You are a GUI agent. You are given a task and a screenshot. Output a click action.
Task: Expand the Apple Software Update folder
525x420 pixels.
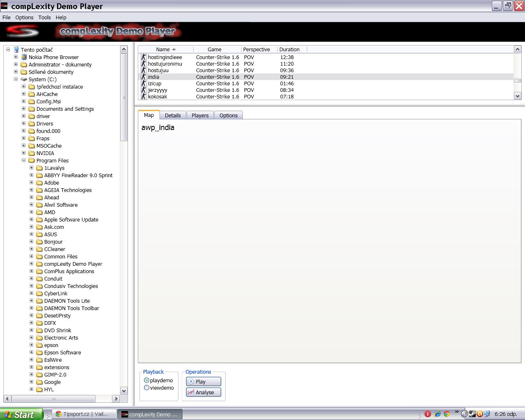(x=31, y=219)
